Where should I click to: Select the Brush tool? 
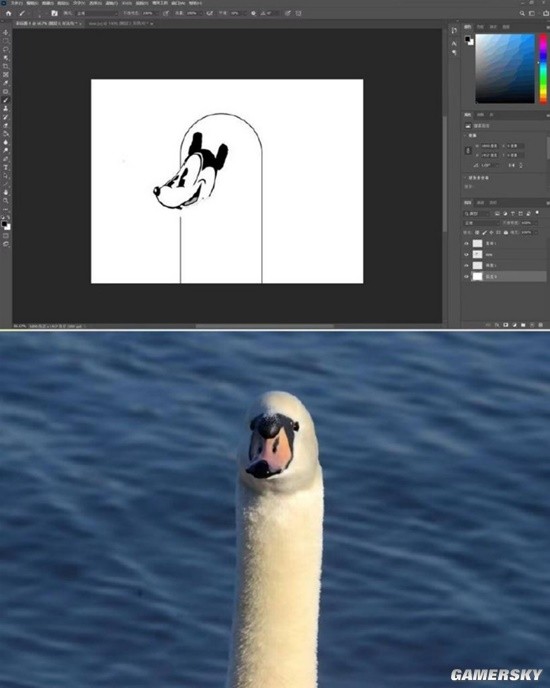click(x=6, y=100)
